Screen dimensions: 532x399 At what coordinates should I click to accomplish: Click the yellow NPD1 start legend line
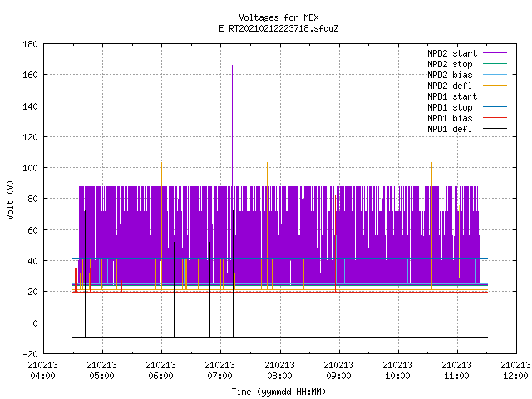(495, 96)
